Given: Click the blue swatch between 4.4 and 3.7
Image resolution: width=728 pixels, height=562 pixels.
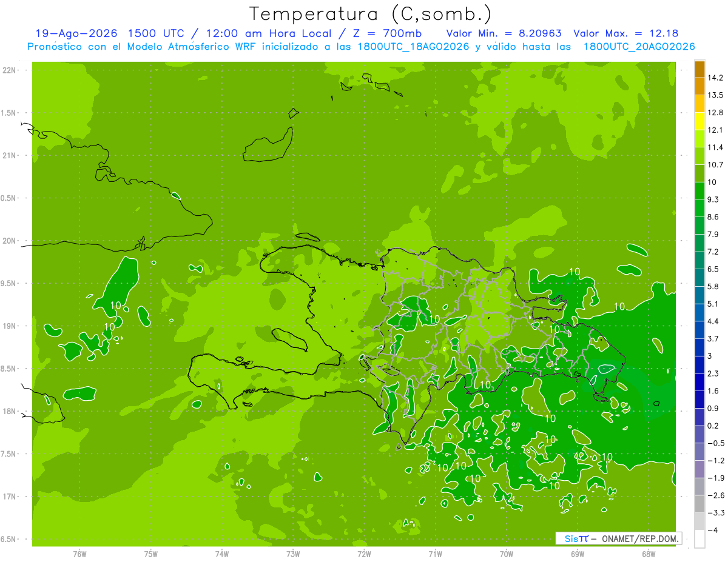Looking at the screenshot, I should [699, 330].
